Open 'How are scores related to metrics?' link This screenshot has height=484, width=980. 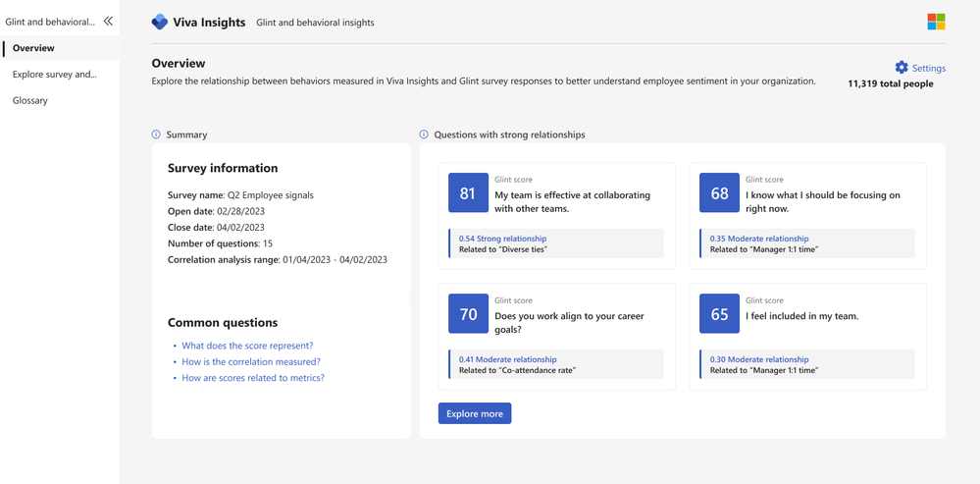[x=253, y=378]
